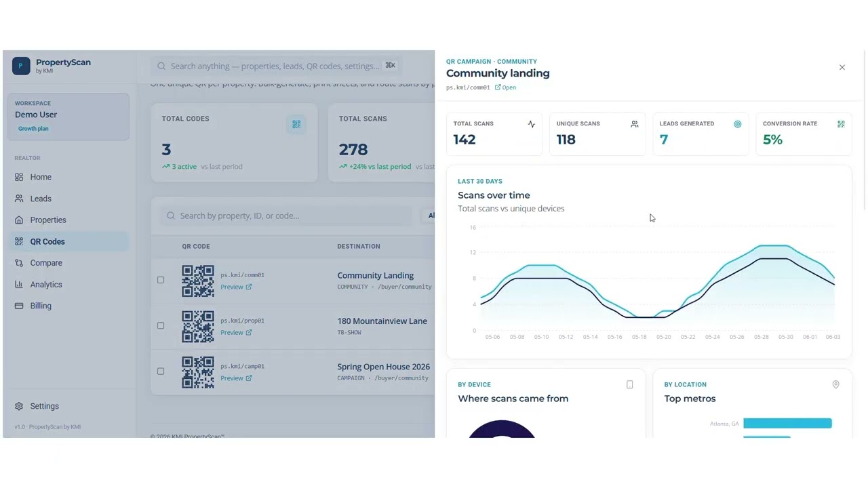Focus the 'Search by property, ID, or code' field
The height and width of the screenshot is (488, 868).
[x=286, y=216]
